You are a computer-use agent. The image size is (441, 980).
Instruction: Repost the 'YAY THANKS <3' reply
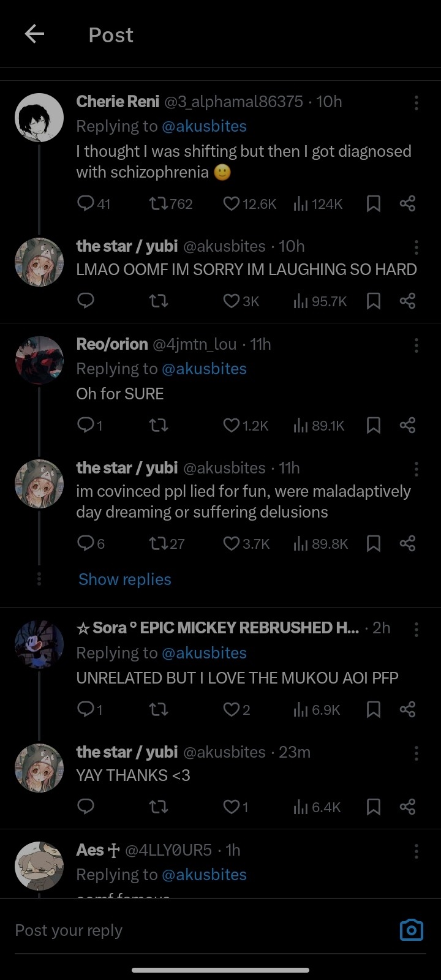(x=159, y=807)
